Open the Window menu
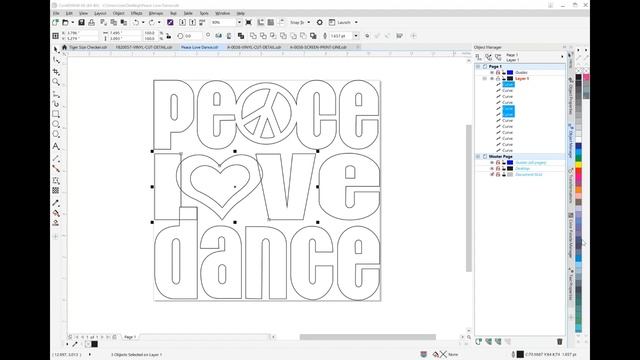Viewport: 640px width, 360px height. click(x=222, y=13)
